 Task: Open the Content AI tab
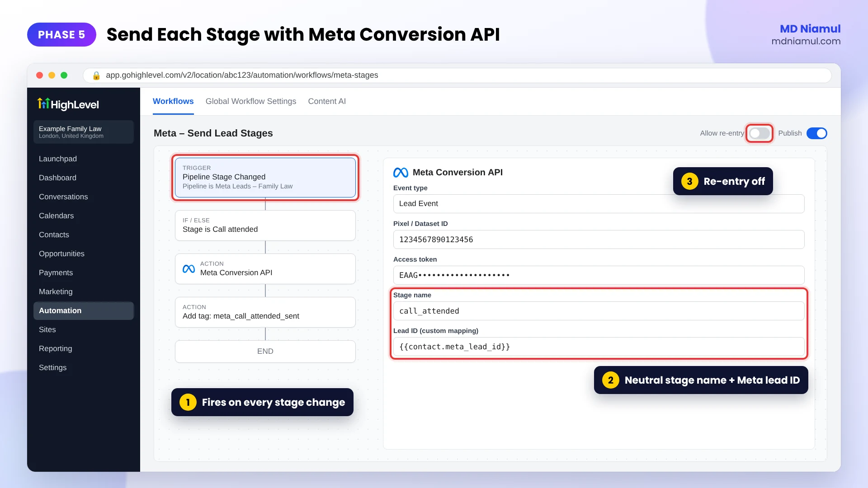click(x=327, y=101)
